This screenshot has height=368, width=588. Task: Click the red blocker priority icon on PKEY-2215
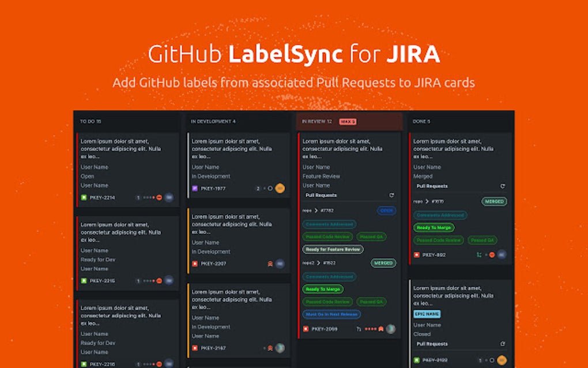[x=159, y=280]
